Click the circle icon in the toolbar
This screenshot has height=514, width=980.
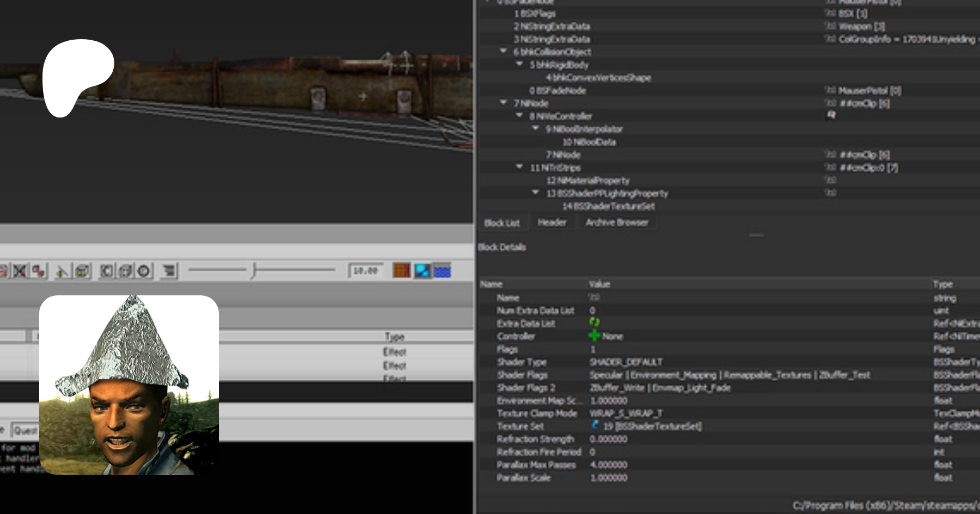tap(144, 271)
